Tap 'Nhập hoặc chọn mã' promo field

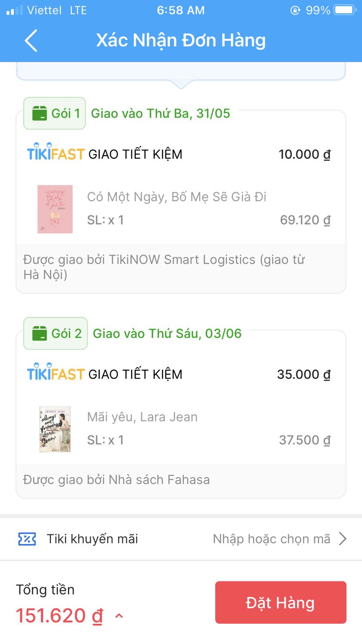[271, 539]
